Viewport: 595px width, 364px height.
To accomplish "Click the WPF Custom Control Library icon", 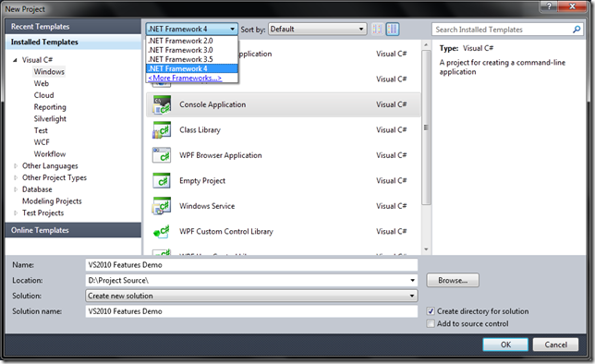I will 162,232.
